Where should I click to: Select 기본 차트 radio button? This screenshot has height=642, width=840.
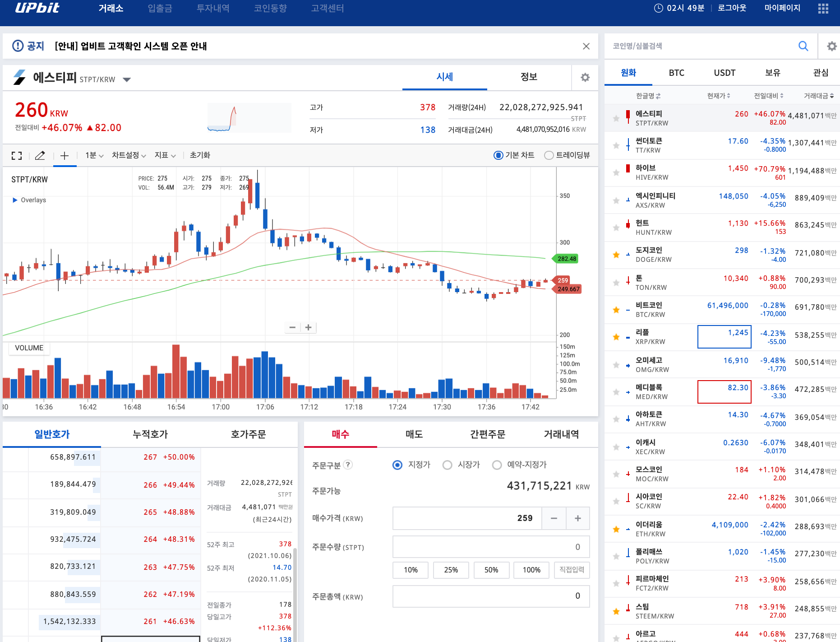[498, 155]
